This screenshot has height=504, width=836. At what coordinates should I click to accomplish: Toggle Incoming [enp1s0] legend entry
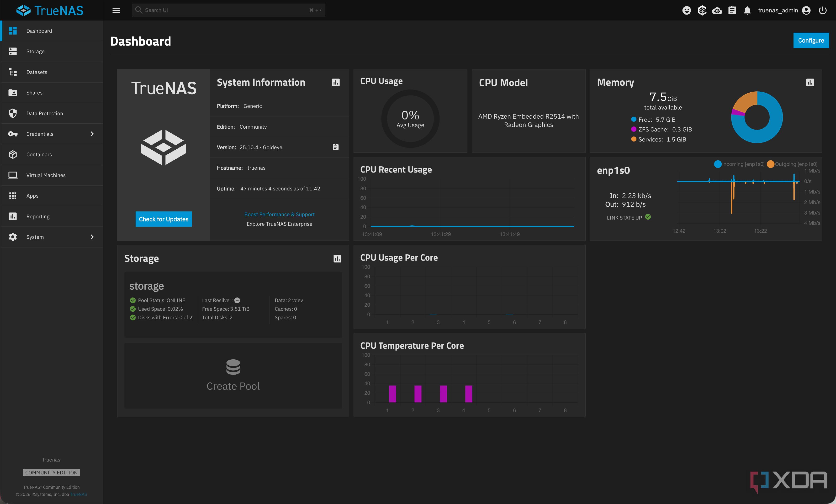[739, 164]
